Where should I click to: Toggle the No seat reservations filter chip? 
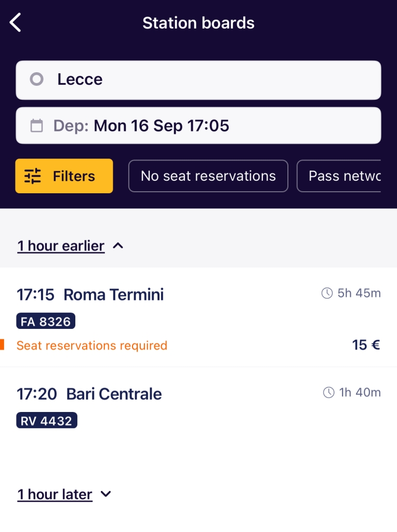208,176
